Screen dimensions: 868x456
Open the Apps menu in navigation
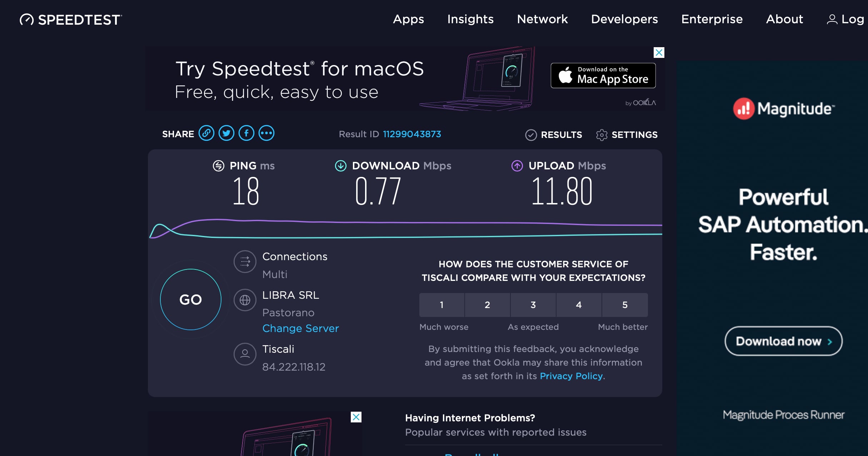(408, 19)
